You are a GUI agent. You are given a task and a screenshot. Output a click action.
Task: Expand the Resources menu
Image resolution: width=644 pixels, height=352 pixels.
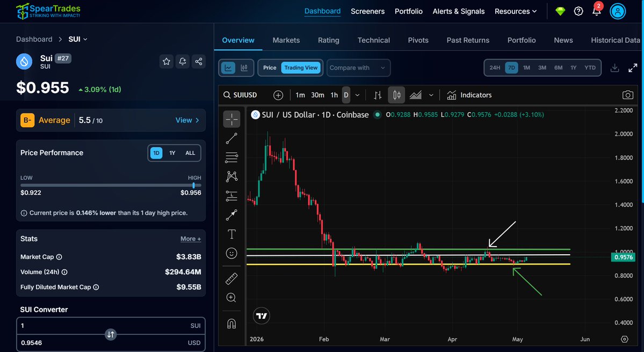point(516,11)
